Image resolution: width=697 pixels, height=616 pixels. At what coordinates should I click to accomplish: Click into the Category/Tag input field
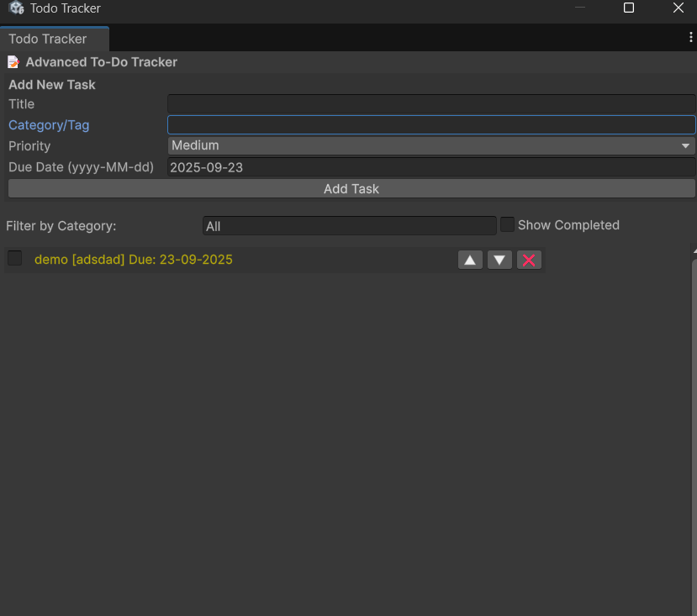(431, 125)
